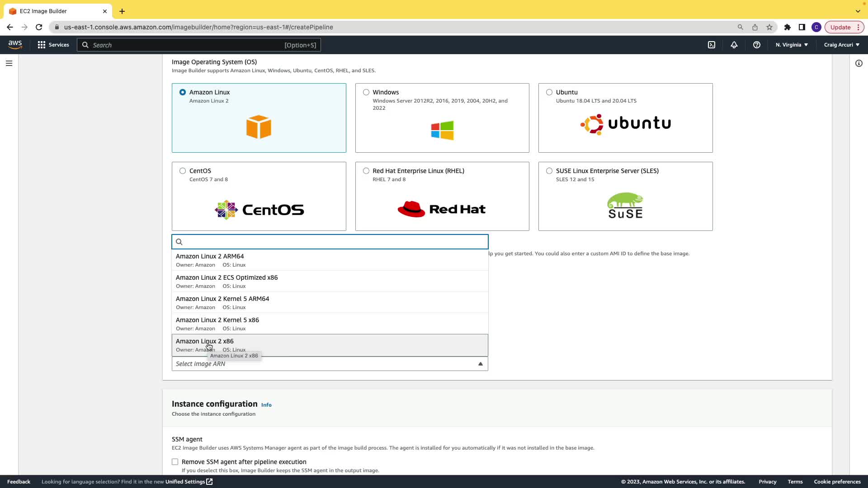
Task: Collapse the Select image ARN dropdown
Action: point(481,364)
